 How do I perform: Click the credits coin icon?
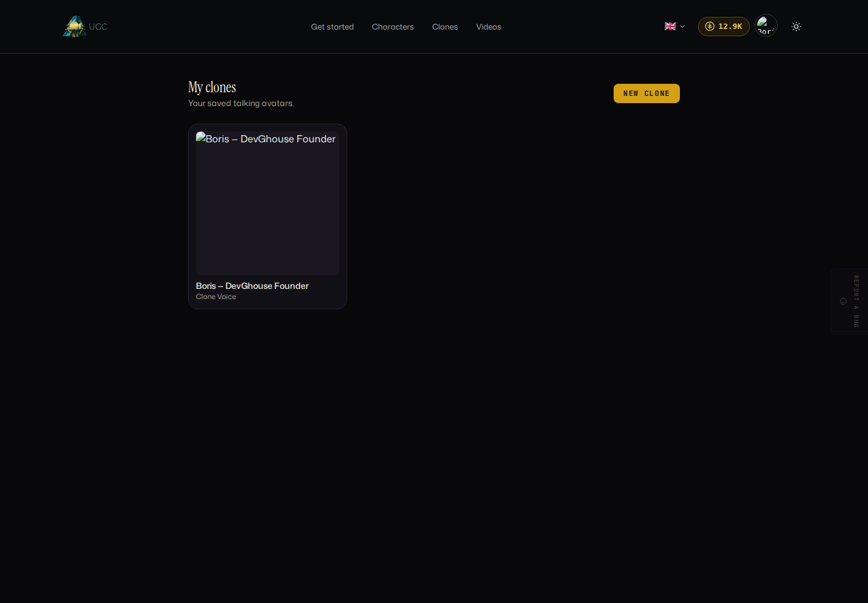pyautogui.click(x=709, y=27)
